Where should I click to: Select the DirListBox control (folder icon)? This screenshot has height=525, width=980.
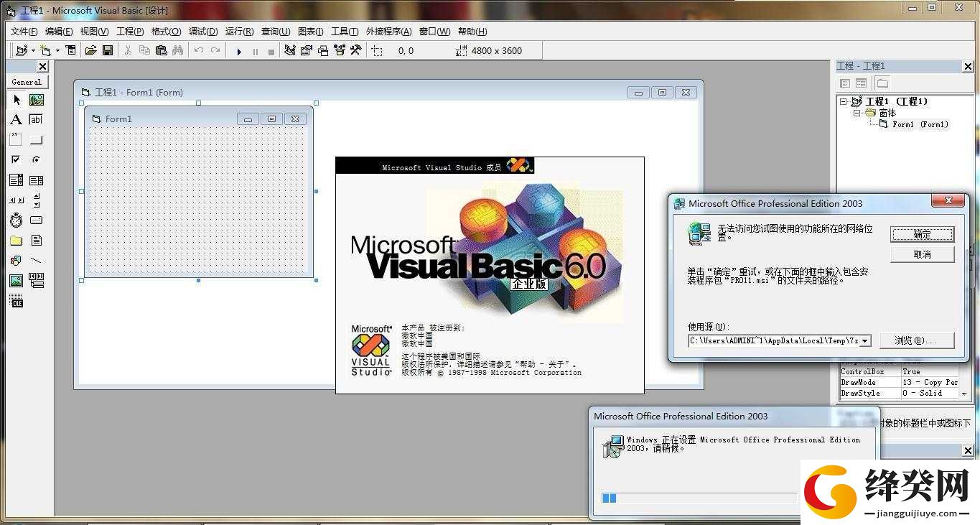pyautogui.click(x=17, y=241)
